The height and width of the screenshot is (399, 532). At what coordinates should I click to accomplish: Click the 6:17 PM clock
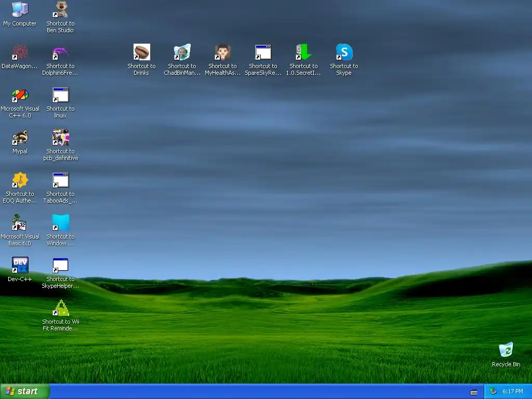pyautogui.click(x=512, y=391)
